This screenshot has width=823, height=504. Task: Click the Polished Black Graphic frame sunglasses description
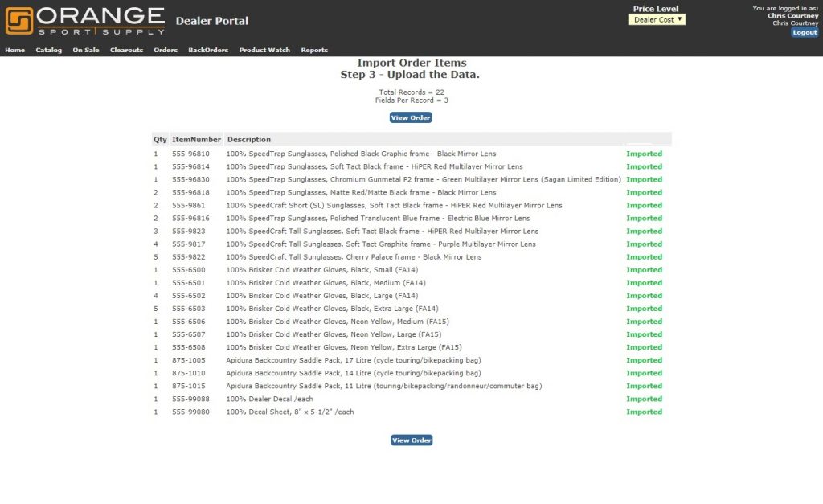pos(361,154)
